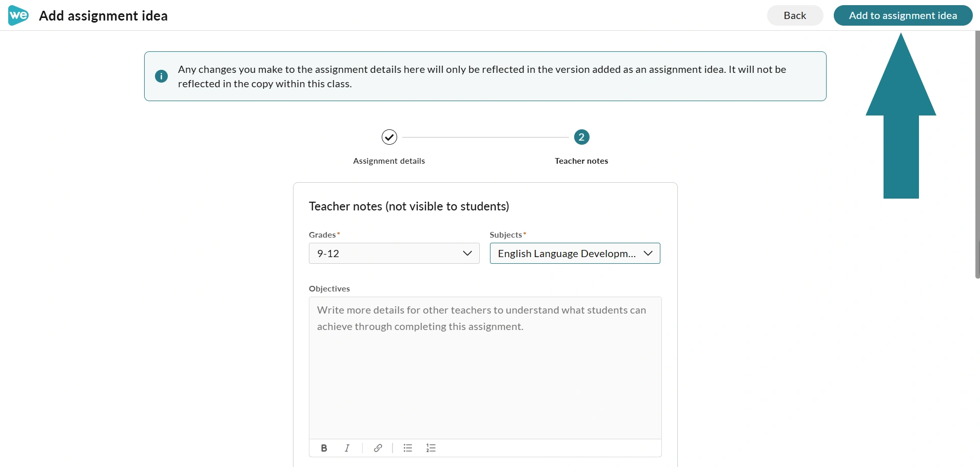Select step 2 Teacher notes

pyautogui.click(x=581, y=137)
